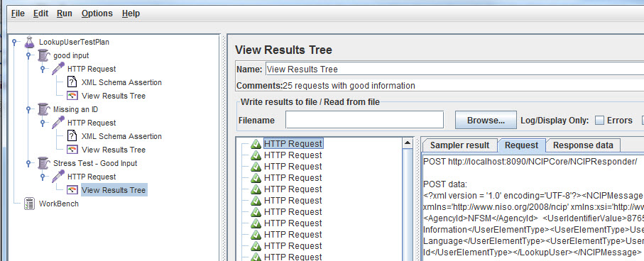Click the WorkBench clipboard icon

[30, 204]
